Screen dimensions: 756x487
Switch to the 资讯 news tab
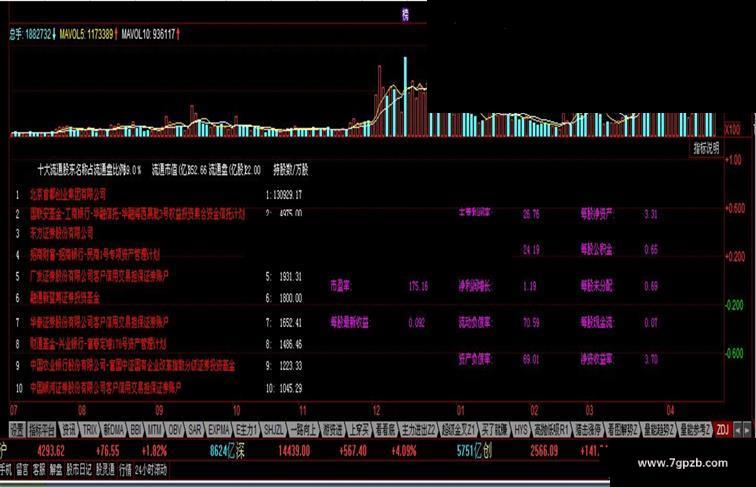pos(69,430)
